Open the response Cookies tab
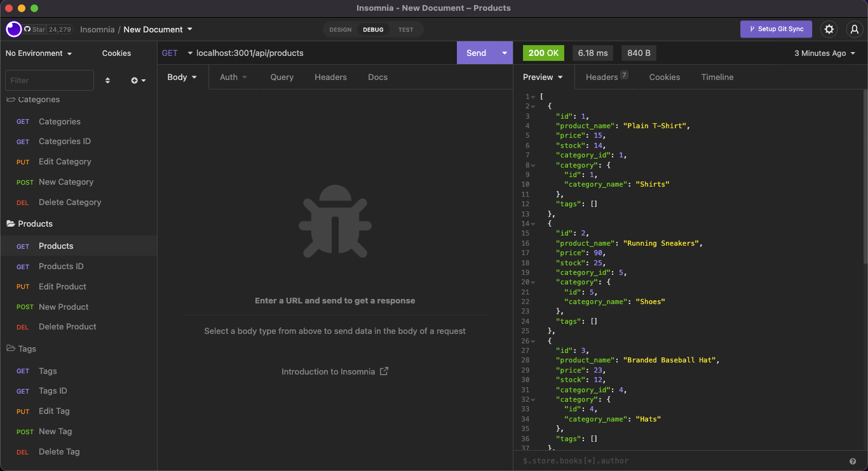868x471 pixels. pyautogui.click(x=665, y=77)
